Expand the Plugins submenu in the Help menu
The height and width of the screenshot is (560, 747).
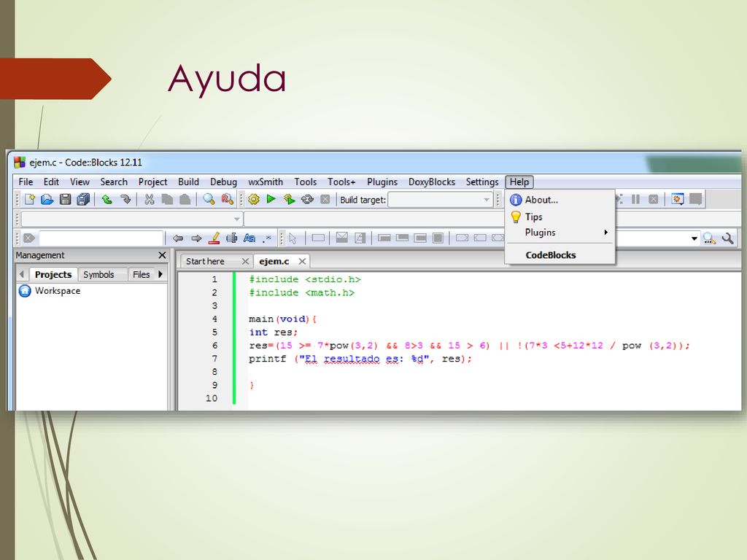tap(560, 233)
